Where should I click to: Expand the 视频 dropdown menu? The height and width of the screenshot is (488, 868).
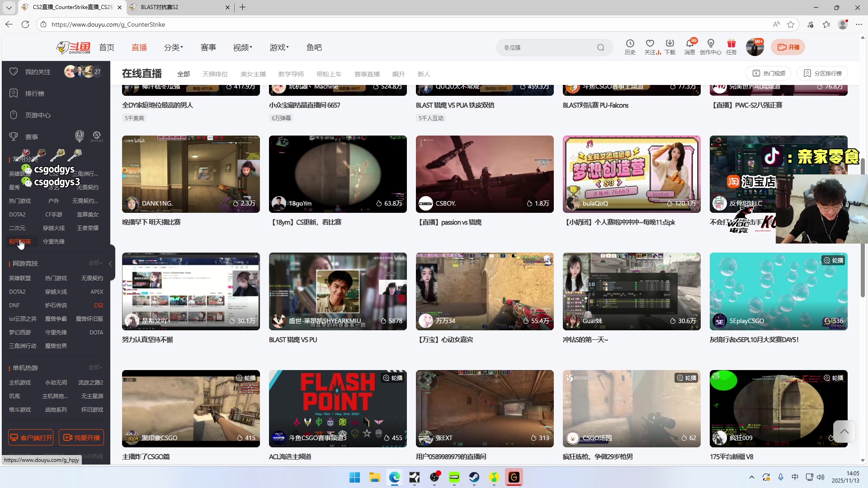click(242, 47)
